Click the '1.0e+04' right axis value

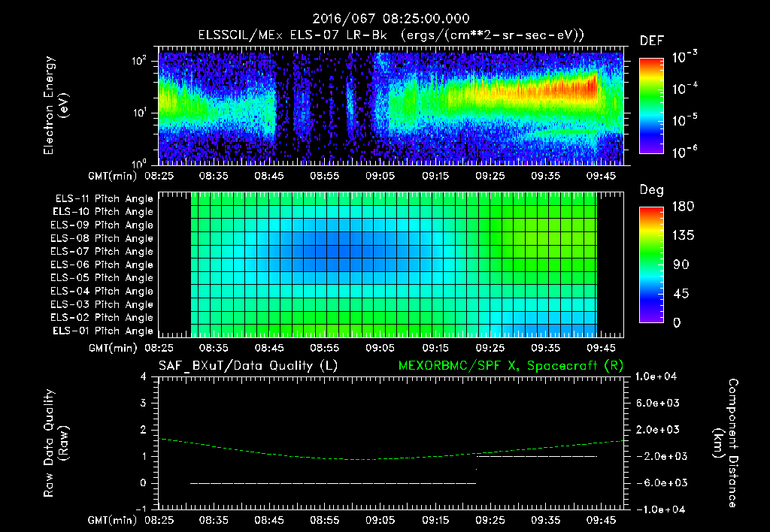coord(656,377)
